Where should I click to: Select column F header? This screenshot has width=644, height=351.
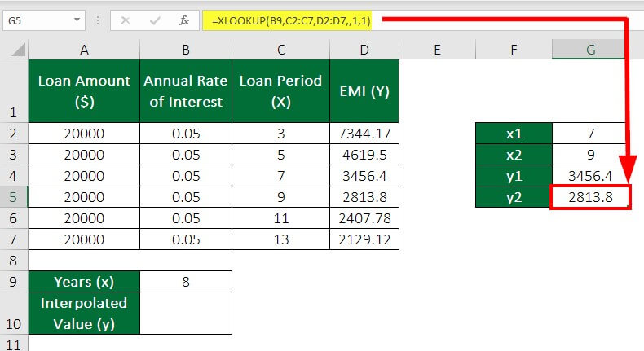click(514, 50)
